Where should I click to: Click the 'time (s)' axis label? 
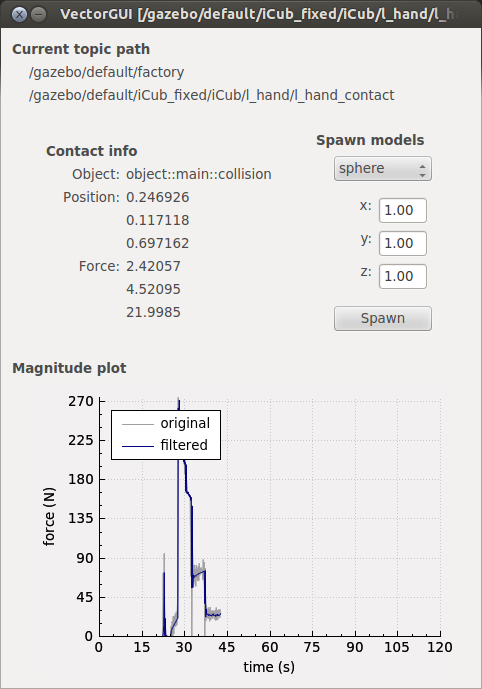tap(269, 667)
